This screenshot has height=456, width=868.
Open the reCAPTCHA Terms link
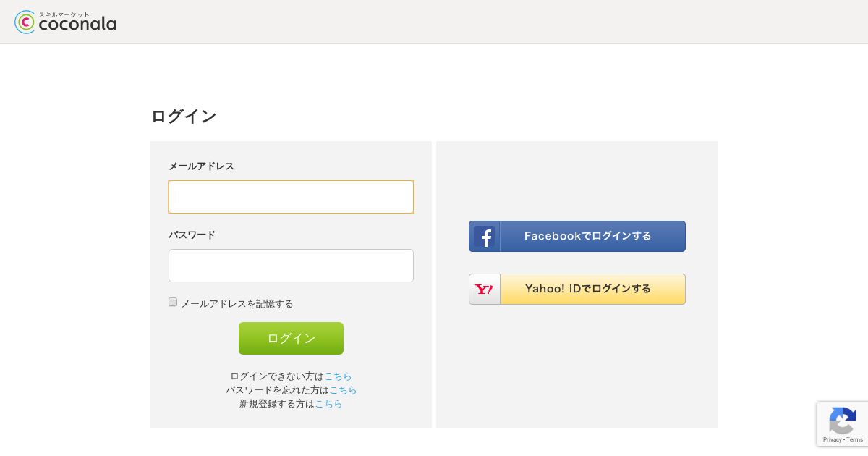[855, 439]
